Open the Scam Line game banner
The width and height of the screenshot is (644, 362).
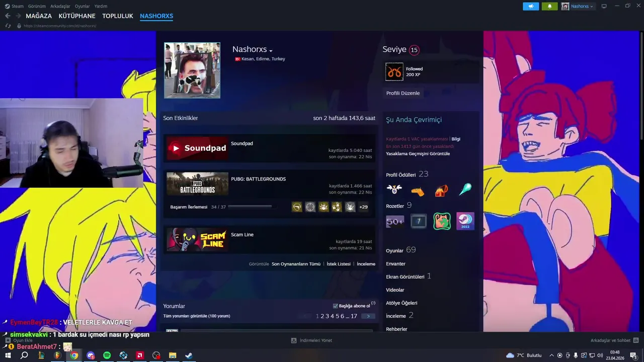(x=197, y=239)
